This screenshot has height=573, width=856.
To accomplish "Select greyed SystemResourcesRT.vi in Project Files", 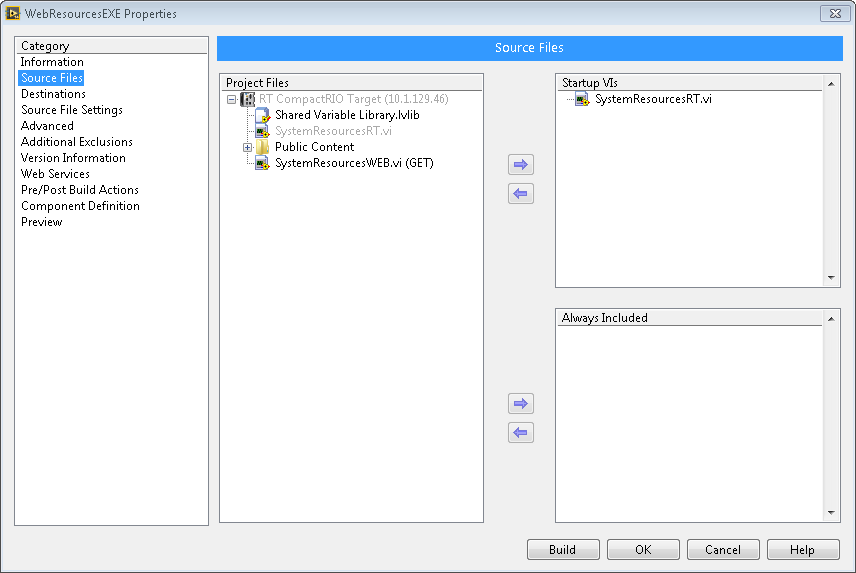I will (x=333, y=131).
